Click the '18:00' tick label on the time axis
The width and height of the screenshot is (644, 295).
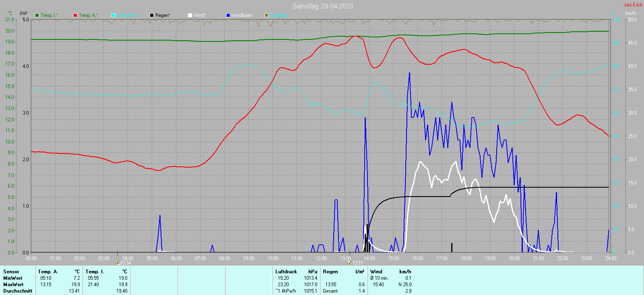pyautogui.click(x=466, y=258)
